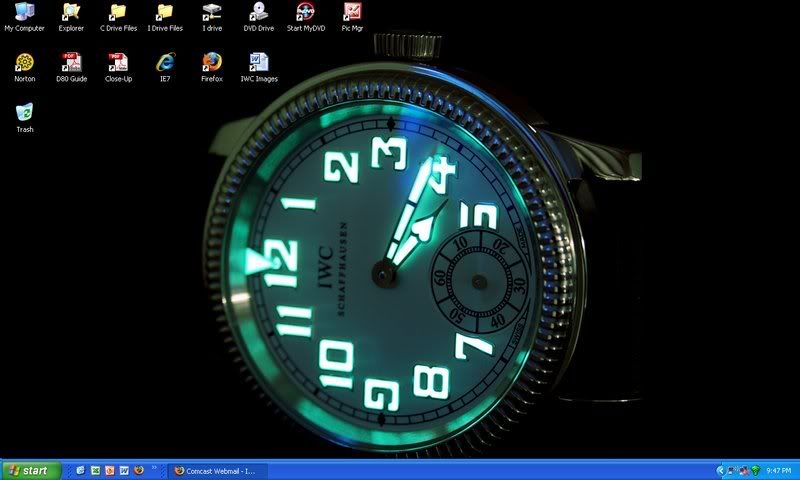Select the Trash recycle bin icon
800x480 pixels.
pyautogui.click(x=24, y=118)
